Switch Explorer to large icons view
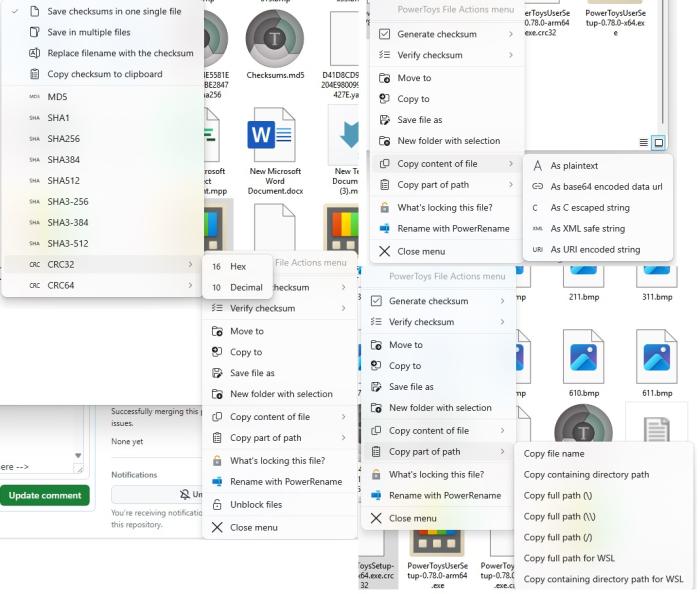The height and width of the screenshot is (594, 700). click(658, 143)
